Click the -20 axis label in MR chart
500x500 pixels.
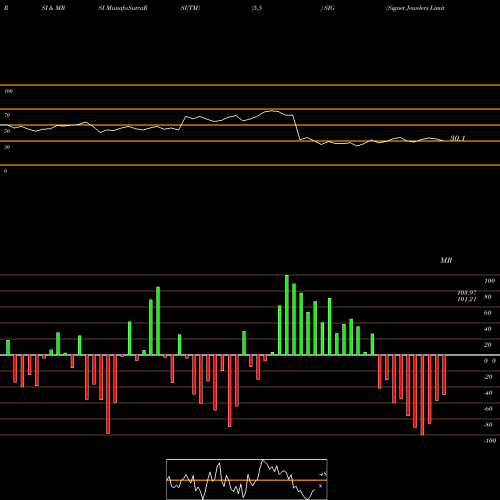point(488,377)
